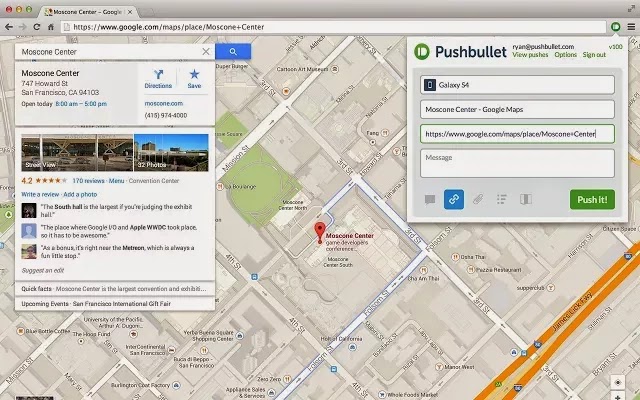Open Pushbullet Options

(565, 55)
